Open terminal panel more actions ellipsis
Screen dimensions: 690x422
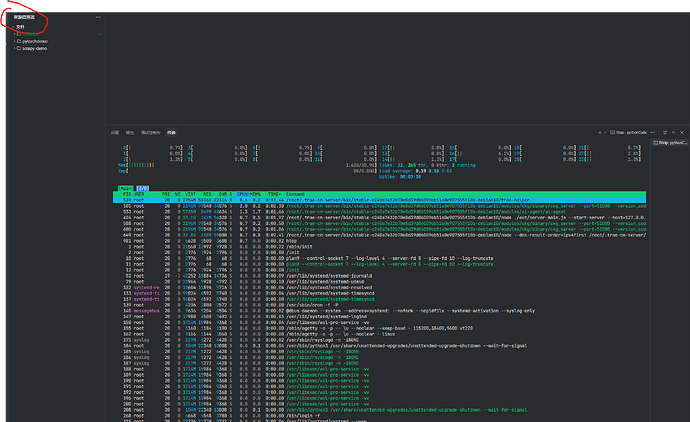653,132
